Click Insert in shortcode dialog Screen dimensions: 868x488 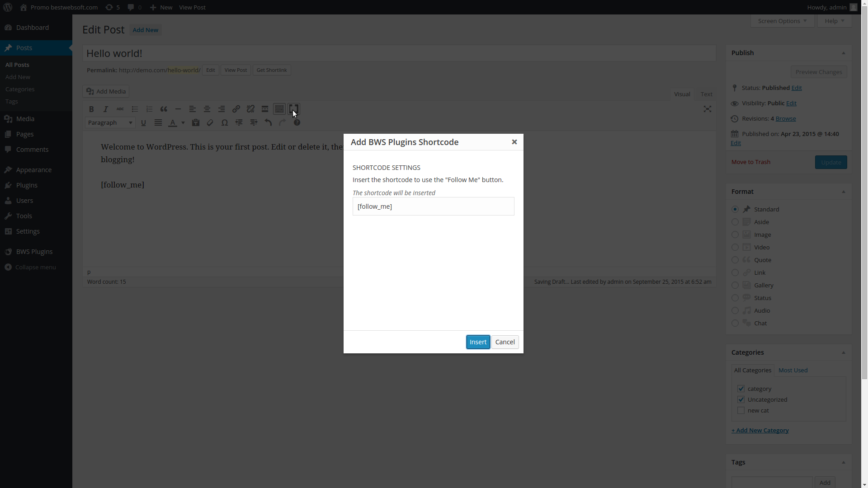pos(478,342)
